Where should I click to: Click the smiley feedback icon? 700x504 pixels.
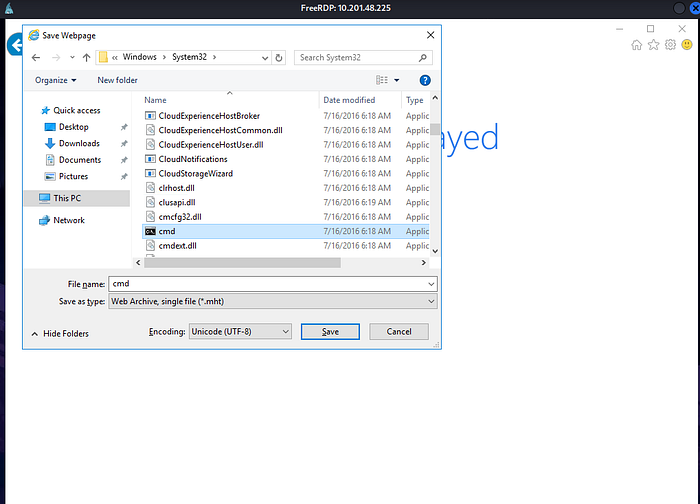click(687, 45)
